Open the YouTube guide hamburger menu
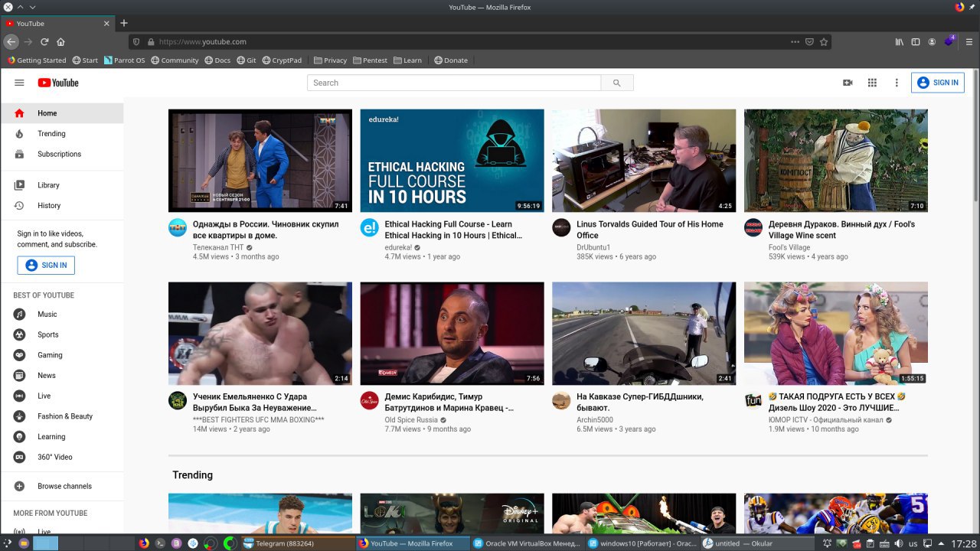980x551 pixels. pos(19,83)
